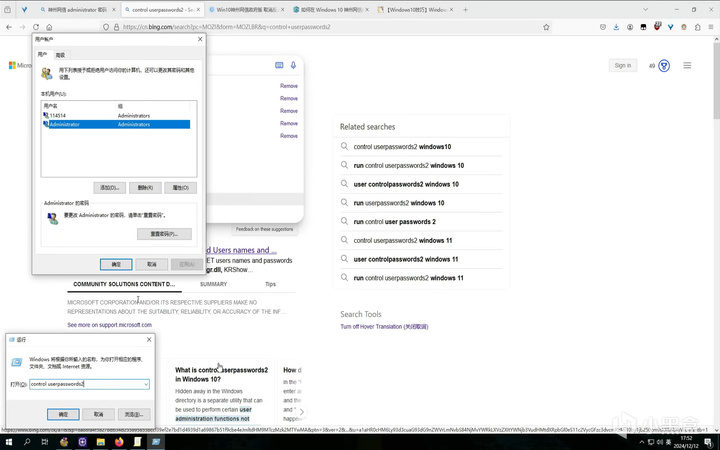Click the page vertical scrollbar thumb

click(x=716, y=80)
